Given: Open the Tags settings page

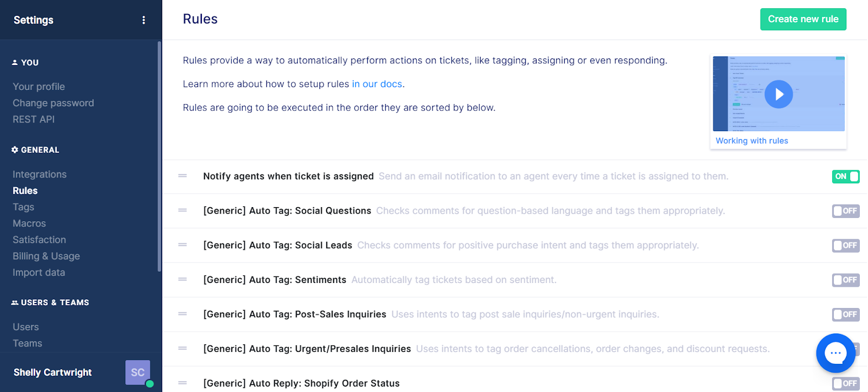Looking at the screenshot, I should (23, 207).
